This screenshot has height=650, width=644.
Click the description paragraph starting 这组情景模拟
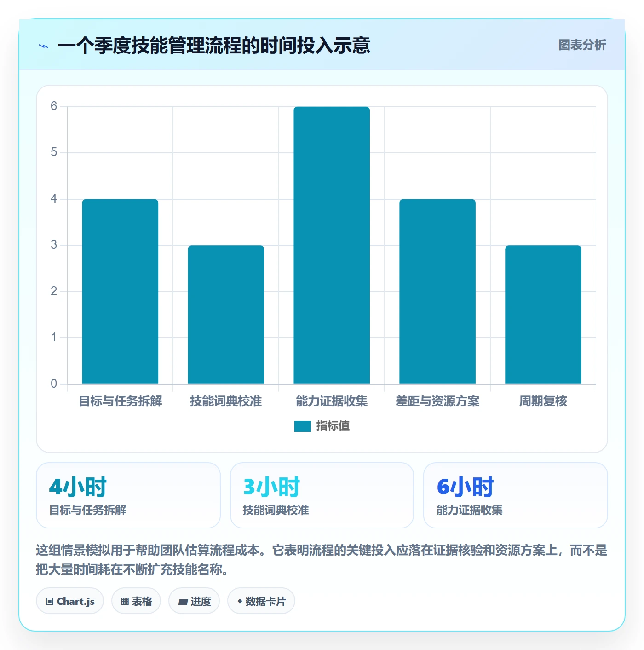[x=322, y=560]
